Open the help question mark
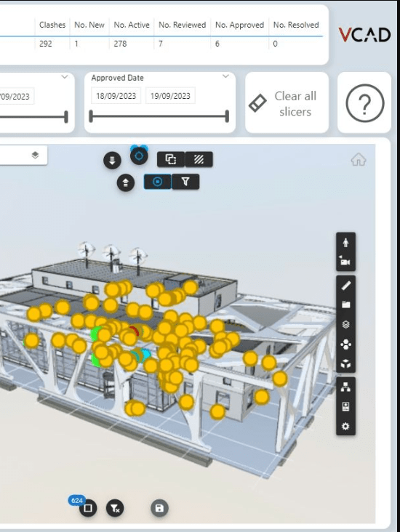The width and height of the screenshot is (400, 532). 364,102
